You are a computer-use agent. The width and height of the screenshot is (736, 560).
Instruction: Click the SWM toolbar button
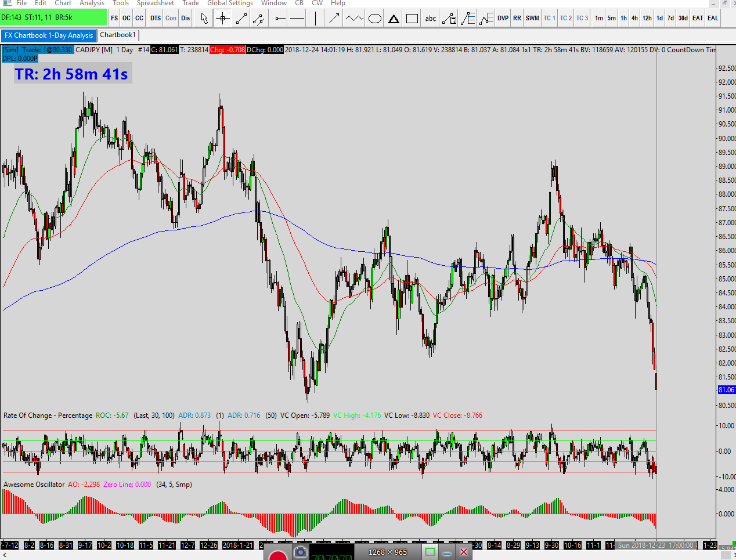pyautogui.click(x=532, y=19)
